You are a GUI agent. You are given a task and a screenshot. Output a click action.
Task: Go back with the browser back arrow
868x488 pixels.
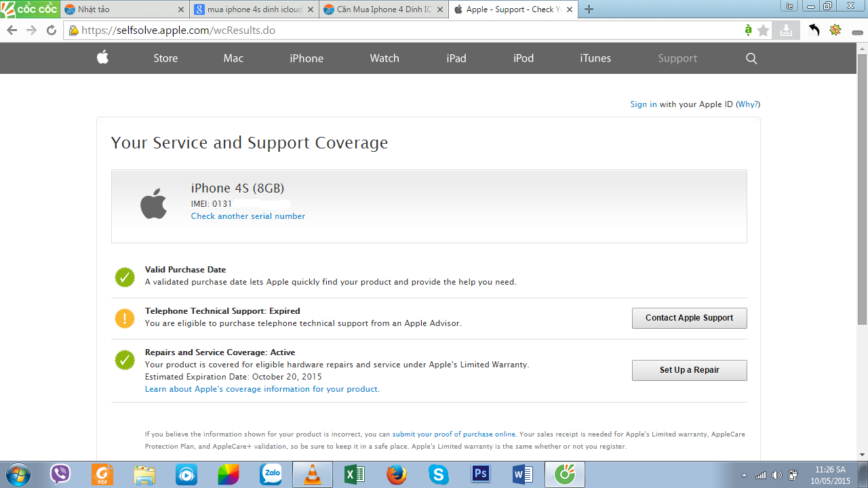pos(12,30)
